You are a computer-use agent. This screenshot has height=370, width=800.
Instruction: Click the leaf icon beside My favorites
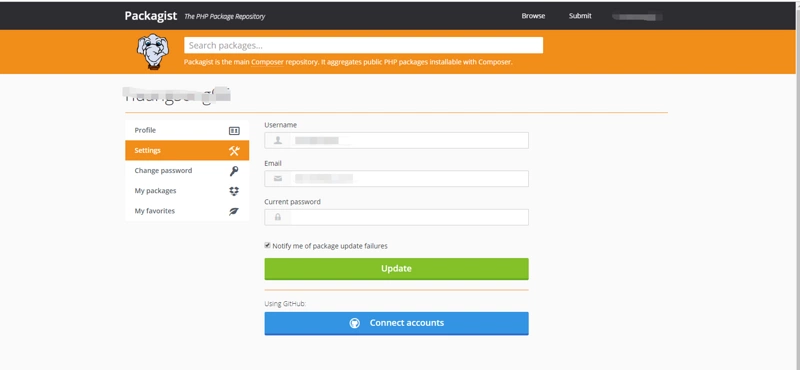pos(234,211)
